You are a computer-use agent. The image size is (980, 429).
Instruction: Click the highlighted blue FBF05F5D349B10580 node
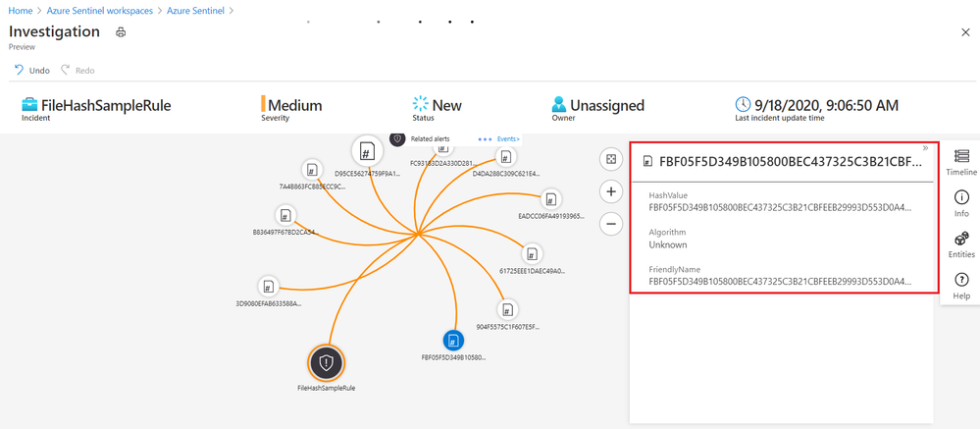(x=454, y=341)
